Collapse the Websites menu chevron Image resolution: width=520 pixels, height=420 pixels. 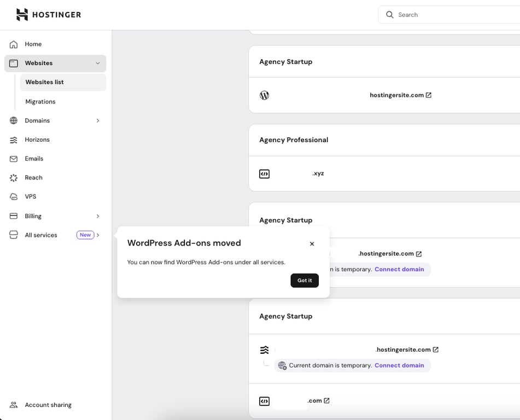tap(98, 63)
